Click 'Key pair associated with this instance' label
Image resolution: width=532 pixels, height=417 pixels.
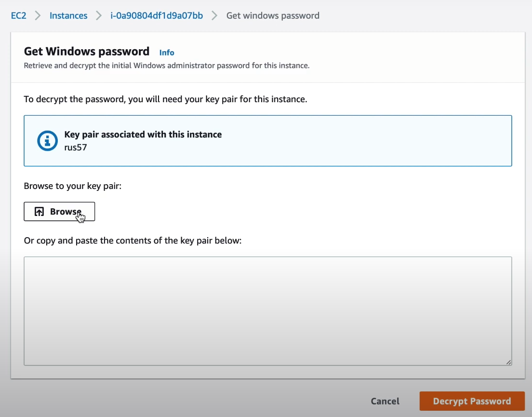143,135
